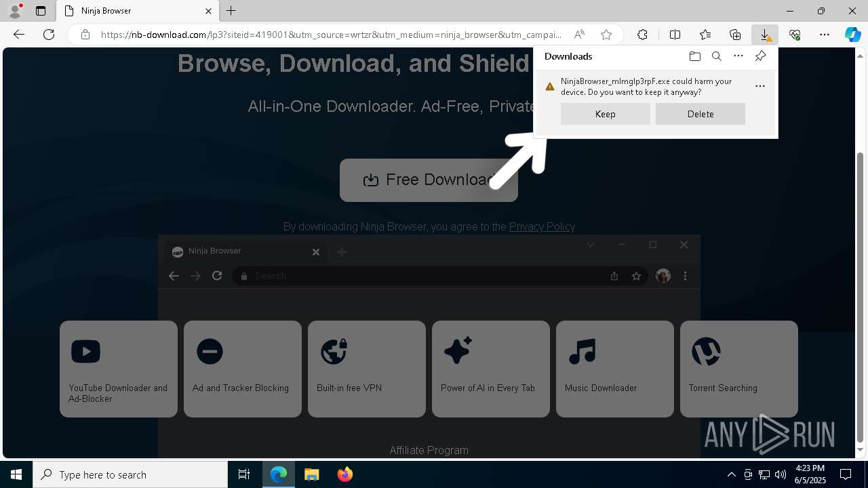Open Collections toolbar icon
The width and height of the screenshot is (868, 488).
point(735,35)
